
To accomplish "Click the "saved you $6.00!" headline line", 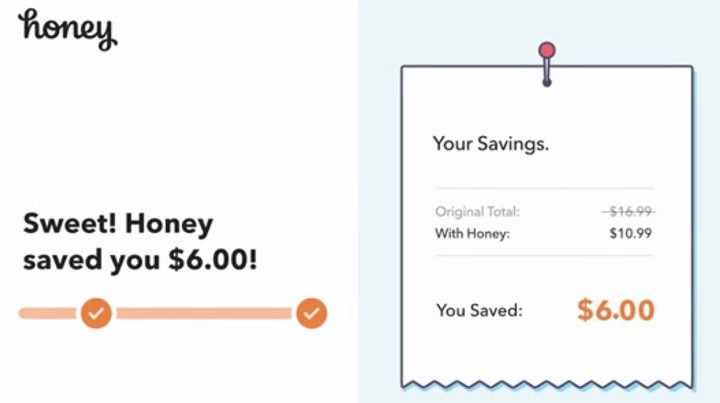I will [x=140, y=260].
